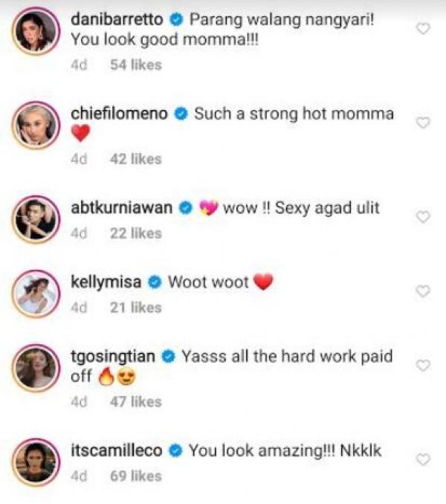Screen dimensions: 446x504
Task: Open chiefilomeno username link
Action: point(121,114)
